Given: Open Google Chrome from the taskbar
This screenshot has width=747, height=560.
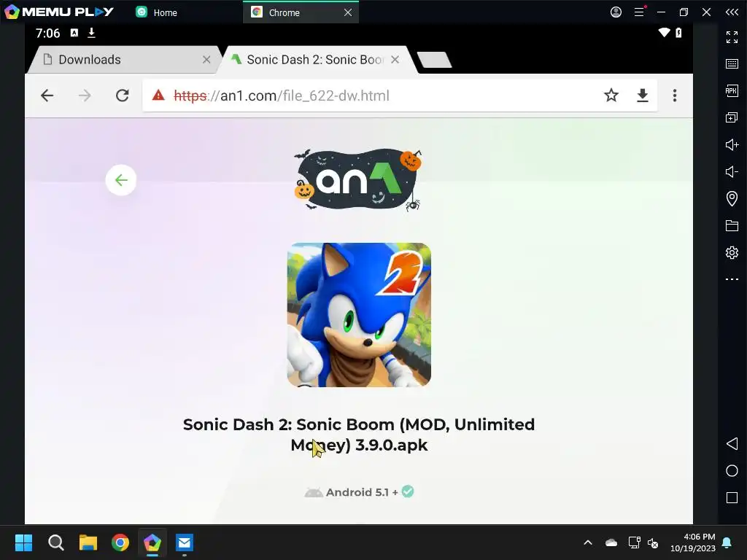Looking at the screenshot, I should [x=120, y=542].
